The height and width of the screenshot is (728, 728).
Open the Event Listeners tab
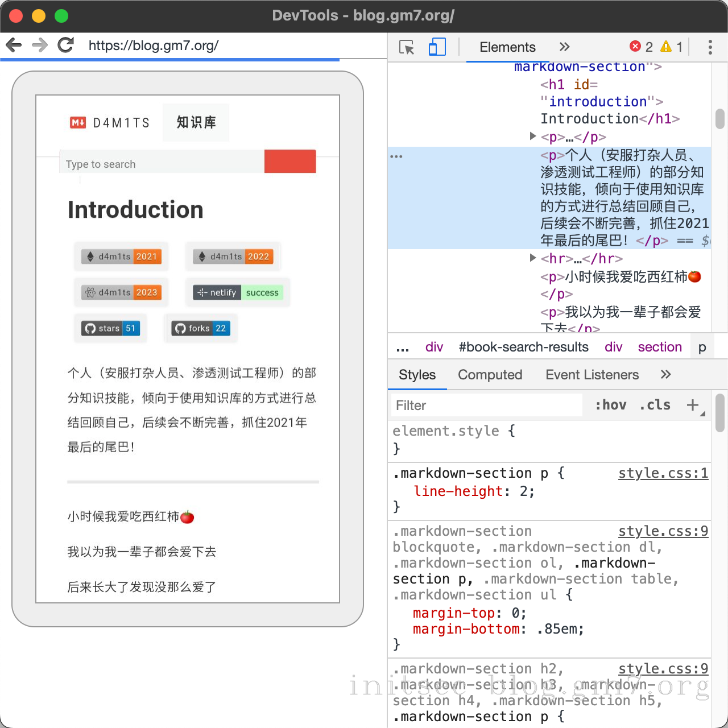(591, 375)
